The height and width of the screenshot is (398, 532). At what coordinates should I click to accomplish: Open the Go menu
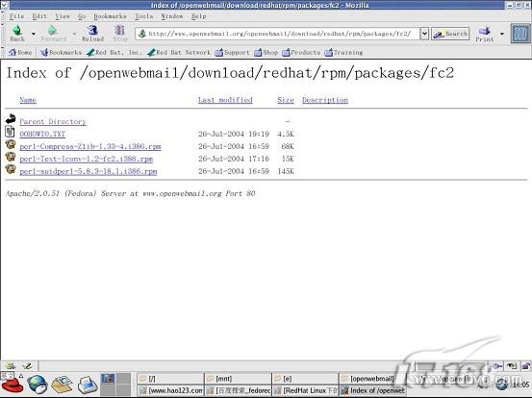[x=82, y=16]
